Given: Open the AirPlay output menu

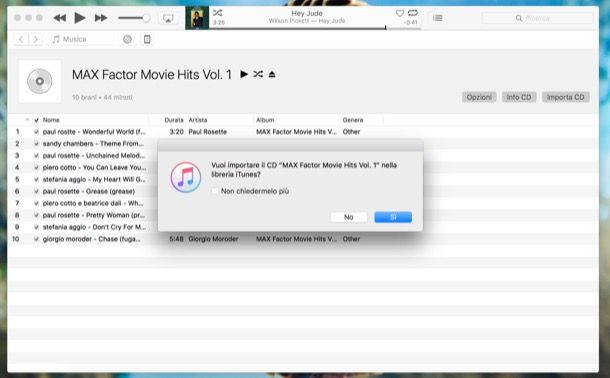Looking at the screenshot, I should (x=168, y=18).
